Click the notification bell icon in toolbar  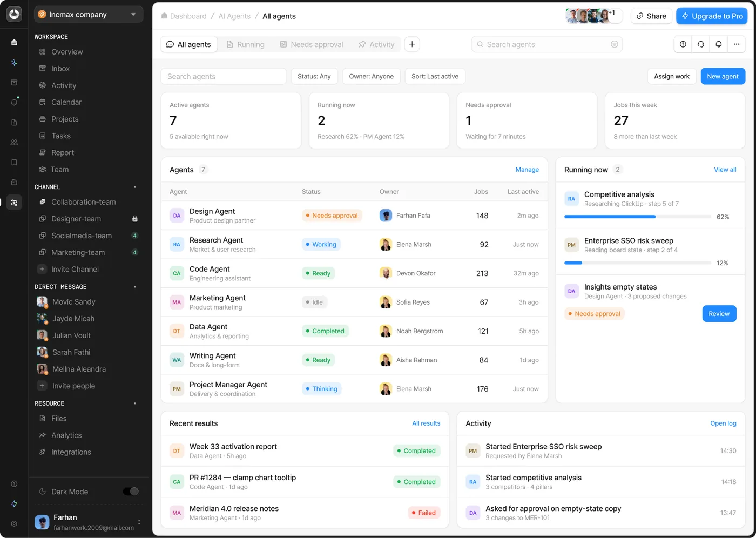(x=719, y=44)
